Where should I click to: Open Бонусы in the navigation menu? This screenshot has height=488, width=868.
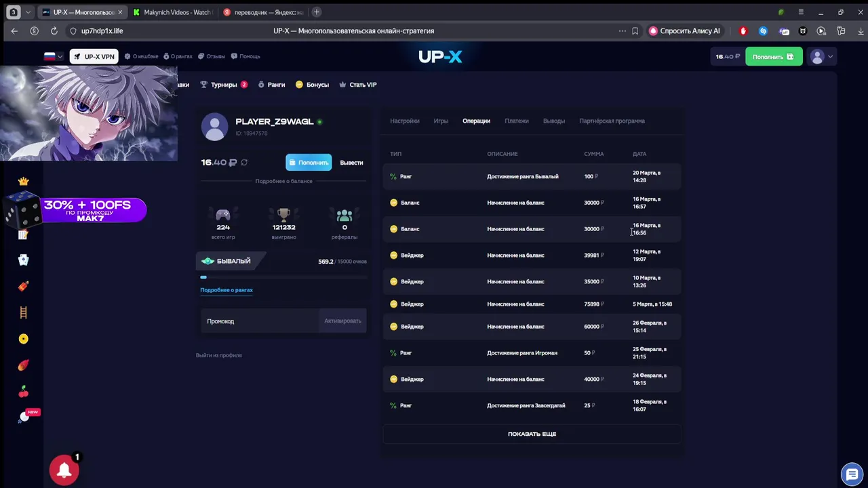tap(312, 85)
